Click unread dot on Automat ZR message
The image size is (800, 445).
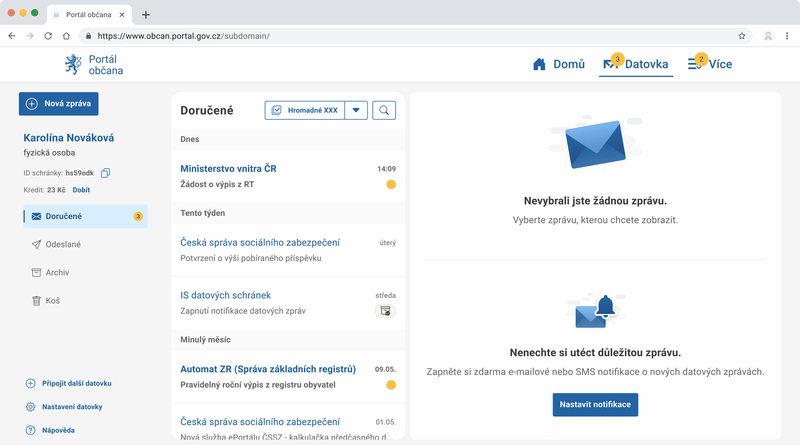[x=391, y=385]
